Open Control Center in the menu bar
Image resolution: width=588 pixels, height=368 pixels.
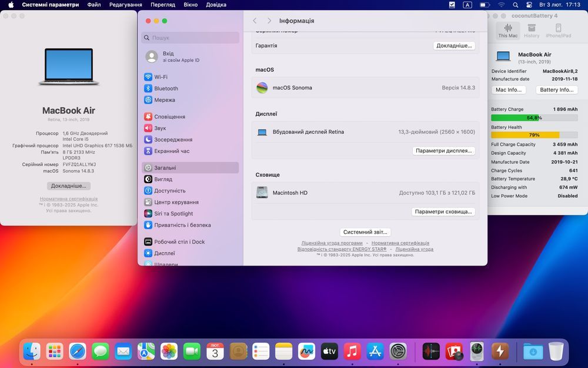pos(529,5)
